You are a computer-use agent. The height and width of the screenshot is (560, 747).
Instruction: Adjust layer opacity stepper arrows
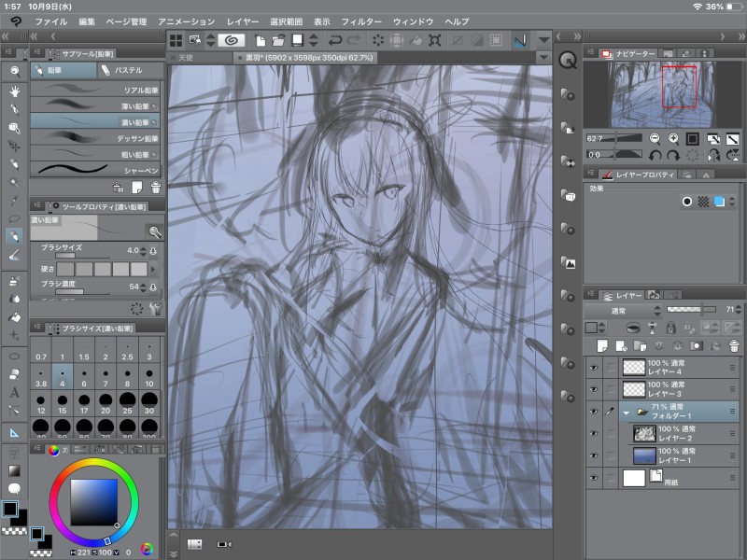coord(738,310)
